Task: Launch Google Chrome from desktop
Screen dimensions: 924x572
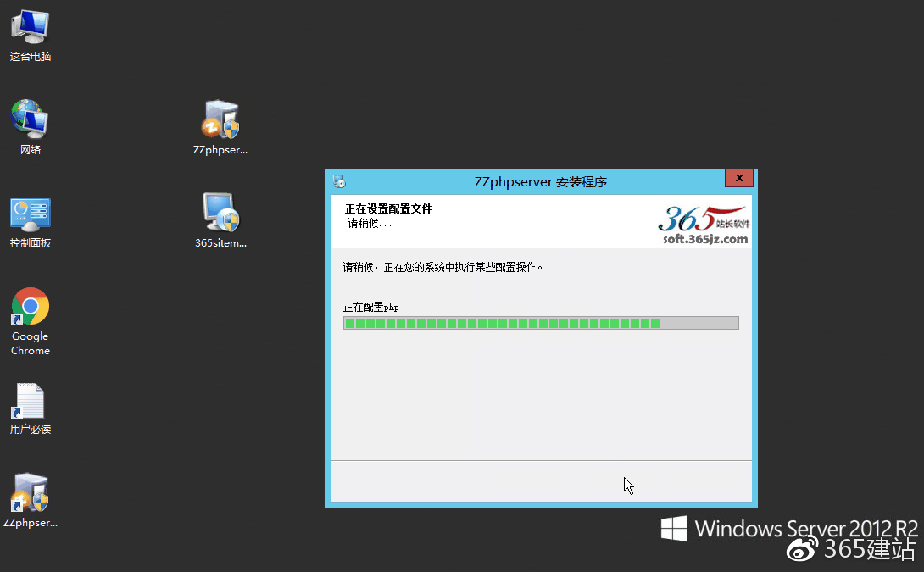Action: point(30,322)
